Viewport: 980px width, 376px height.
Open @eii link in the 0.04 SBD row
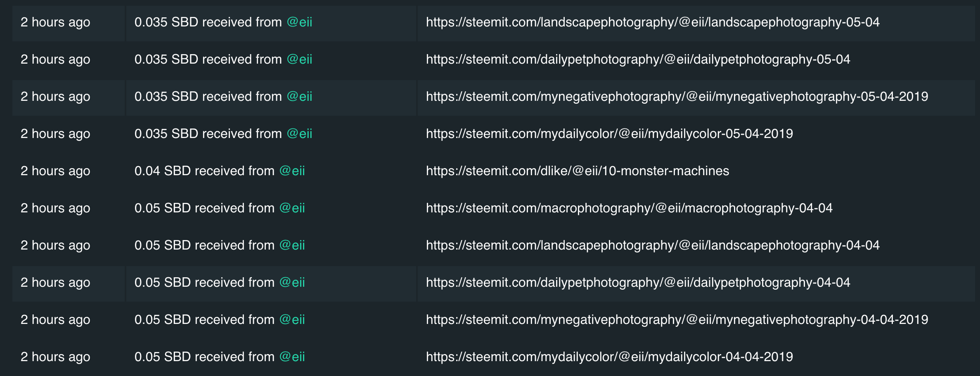tap(292, 171)
